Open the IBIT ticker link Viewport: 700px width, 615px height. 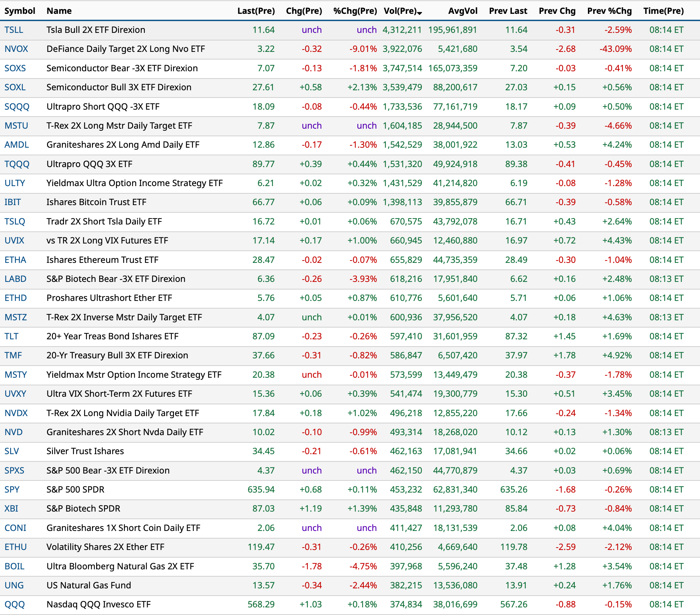click(x=13, y=202)
